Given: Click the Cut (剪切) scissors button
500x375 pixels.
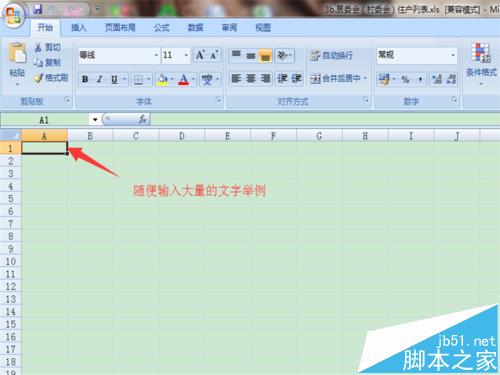Looking at the screenshot, I should click(47, 47).
